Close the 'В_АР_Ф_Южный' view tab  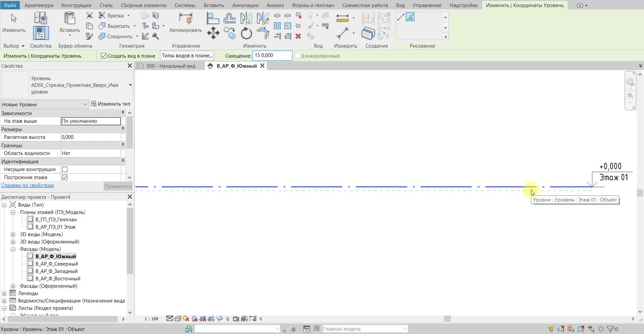point(262,66)
